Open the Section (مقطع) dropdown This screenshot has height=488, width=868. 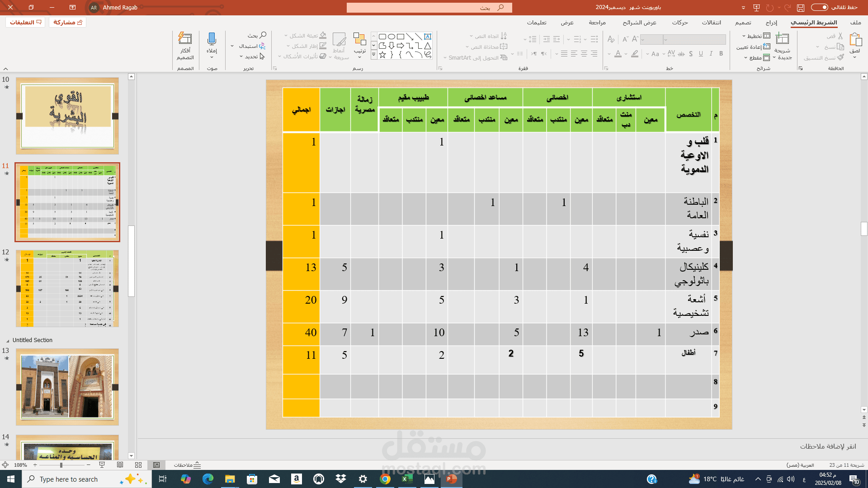point(756,58)
